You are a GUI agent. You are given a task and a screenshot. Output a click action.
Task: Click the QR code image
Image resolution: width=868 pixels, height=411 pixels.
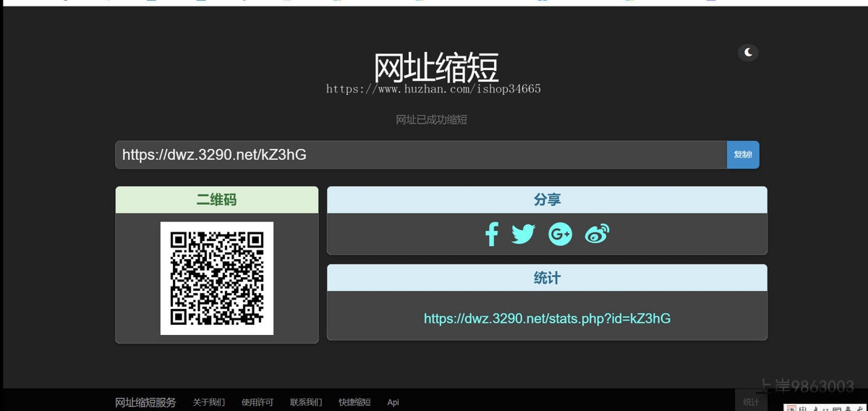[217, 279]
